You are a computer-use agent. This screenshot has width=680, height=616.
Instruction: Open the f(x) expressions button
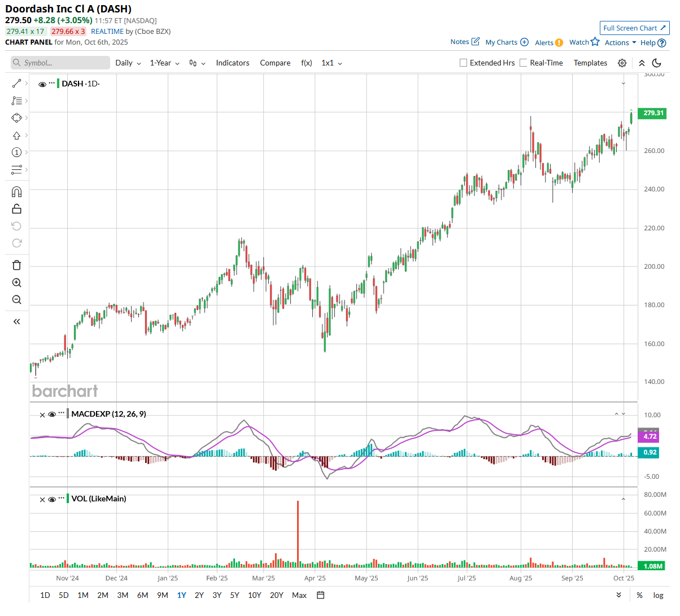click(x=307, y=63)
